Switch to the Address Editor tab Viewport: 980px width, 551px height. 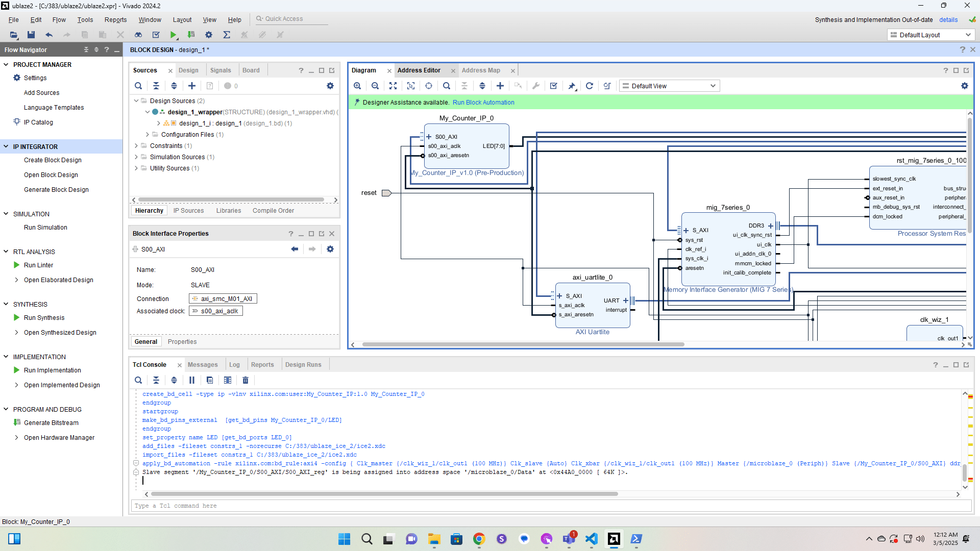419,70
